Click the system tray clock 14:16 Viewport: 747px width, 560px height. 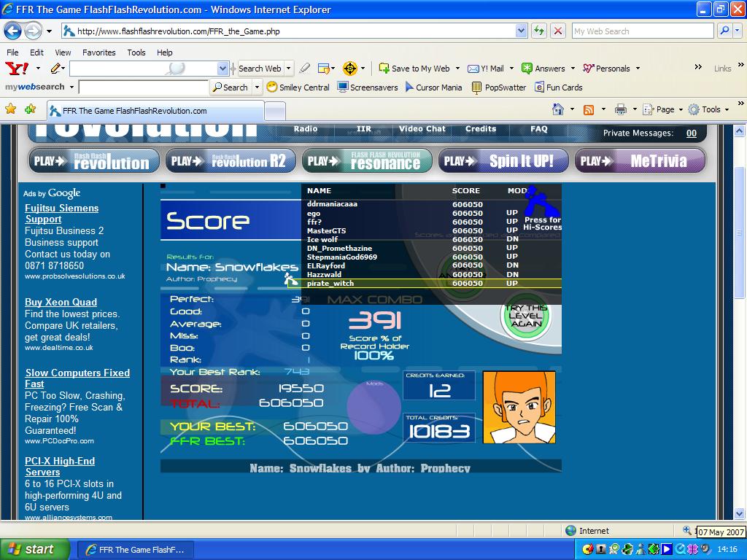click(727, 550)
